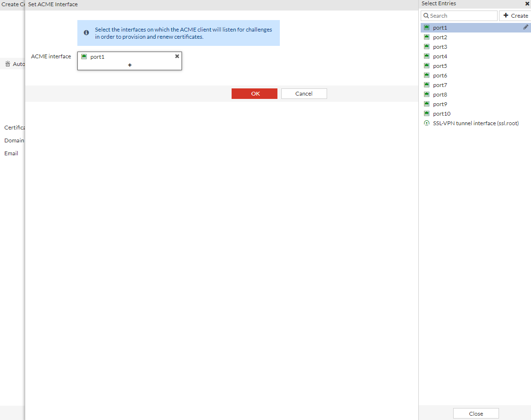Viewport: 531px width, 420px height.
Task: Click the Domain label in background form
Action: [x=14, y=140]
